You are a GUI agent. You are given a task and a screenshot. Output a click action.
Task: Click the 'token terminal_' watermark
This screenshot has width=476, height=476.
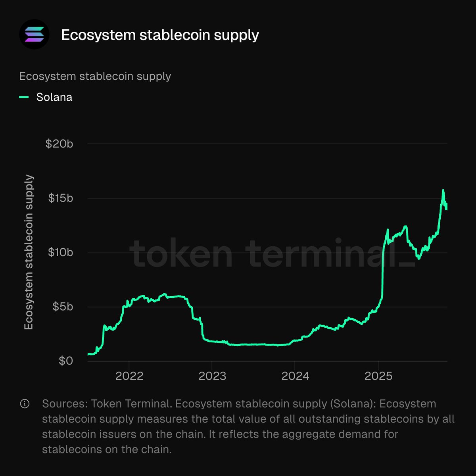click(x=272, y=253)
